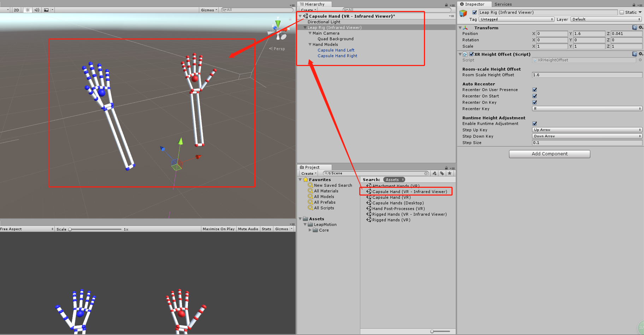Open the label tag filter icon in Project
The image size is (644, 335).
tap(442, 173)
